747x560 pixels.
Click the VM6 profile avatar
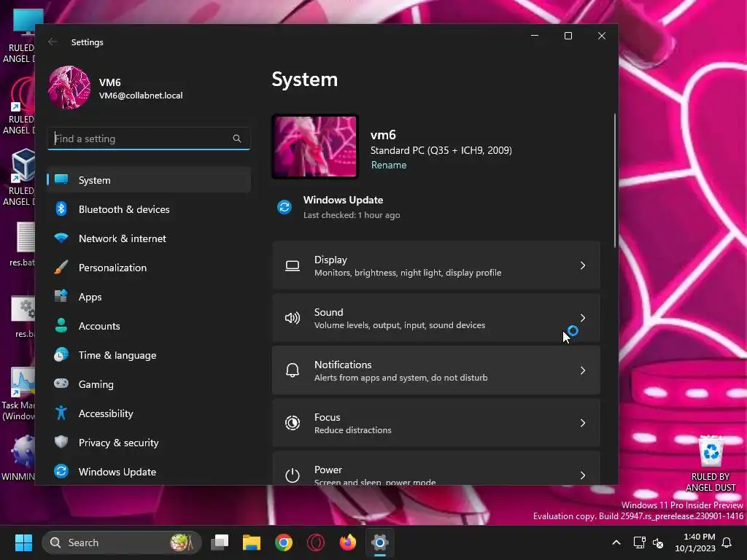click(69, 87)
